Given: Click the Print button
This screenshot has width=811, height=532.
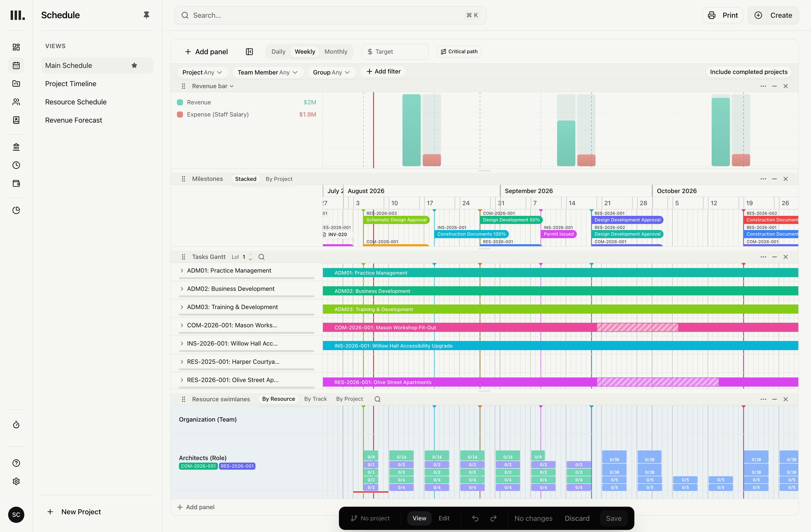Looking at the screenshot, I should pyautogui.click(x=722, y=15).
